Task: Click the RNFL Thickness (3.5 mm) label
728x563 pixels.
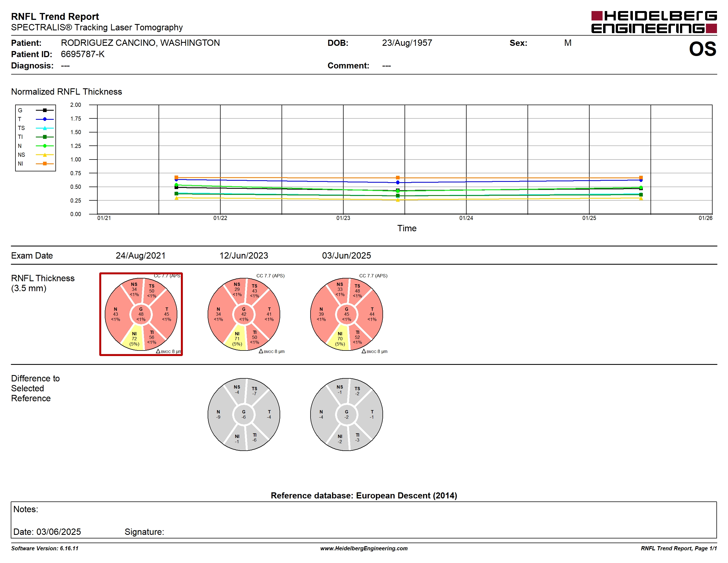Action: pos(43,283)
